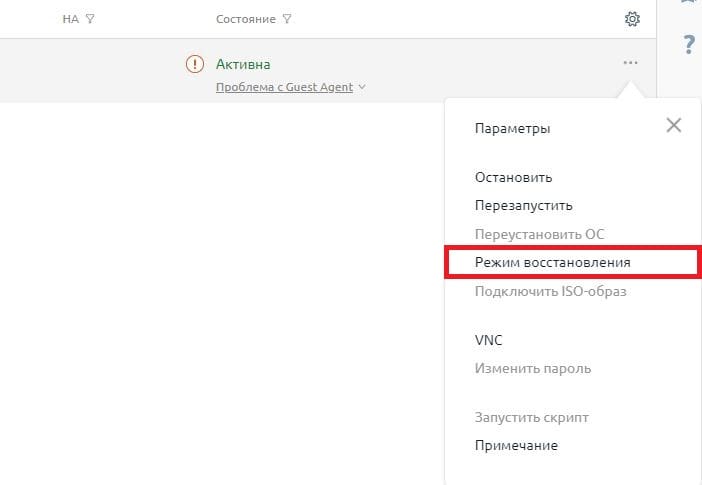Image resolution: width=702 pixels, height=485 pixels.
Task: Click the Активна status text
Action: tap(243, 64)
